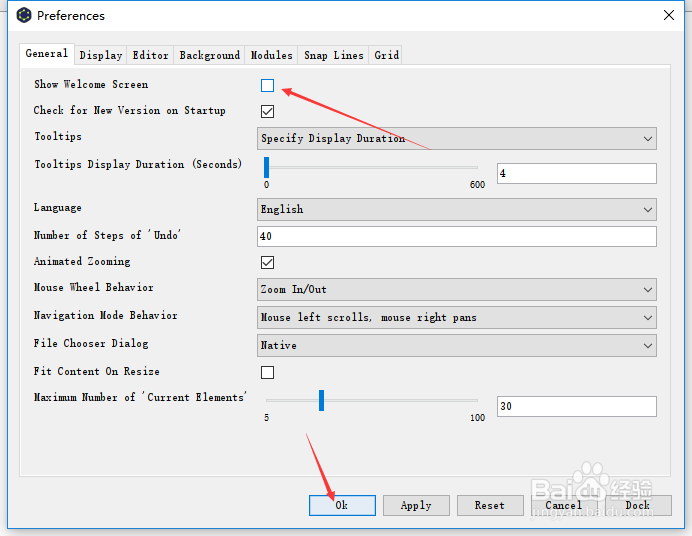Open the Grid tab

tap(386, 56)
